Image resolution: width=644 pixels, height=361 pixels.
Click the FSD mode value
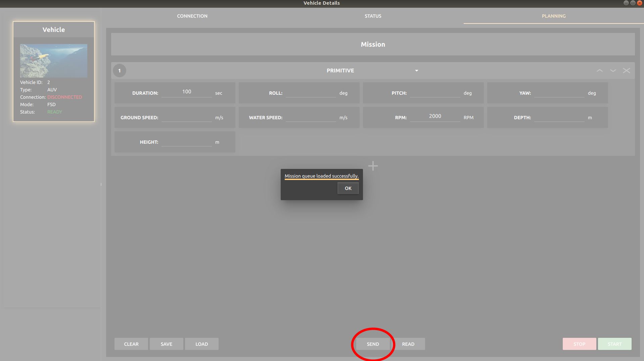(51, 104)
